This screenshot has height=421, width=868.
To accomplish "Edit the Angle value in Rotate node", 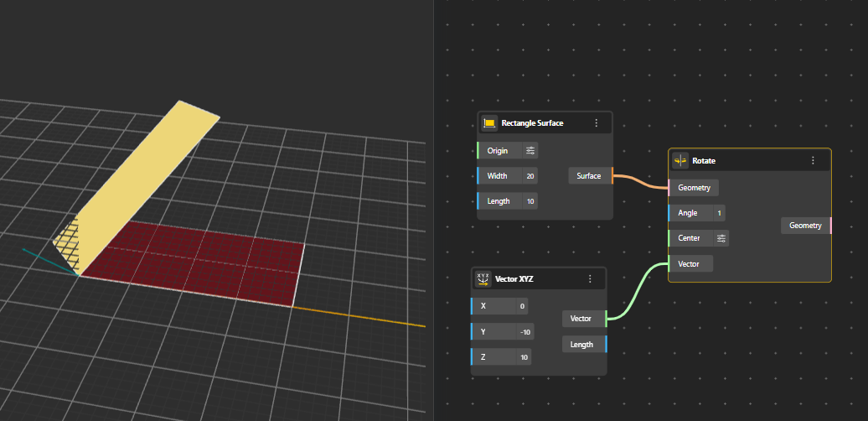I will click(x=719, y=213).
